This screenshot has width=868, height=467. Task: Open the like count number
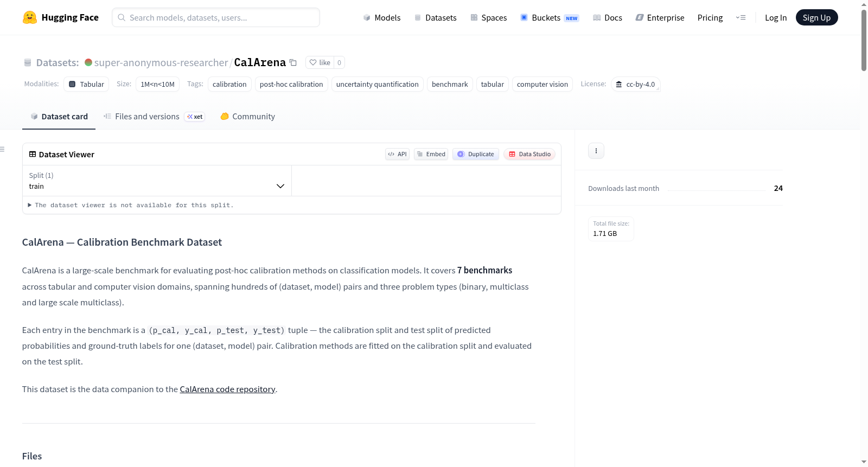pyautogui.click(x=339, y=62)
